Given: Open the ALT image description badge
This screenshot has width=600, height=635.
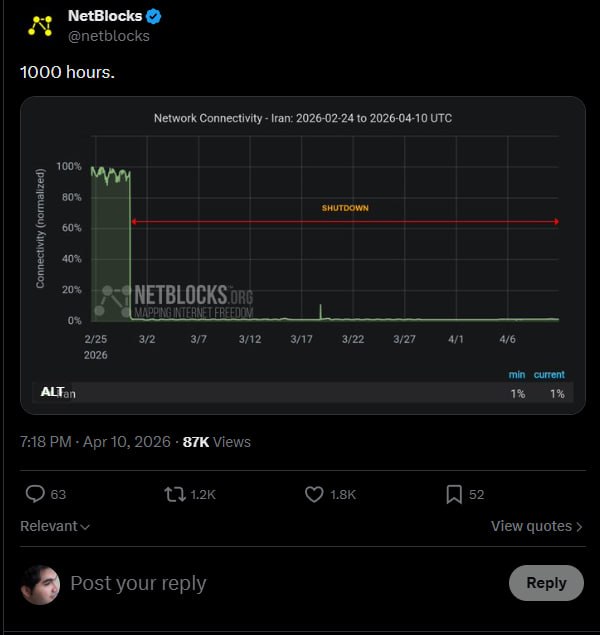Looking at the screenshot, I should (53, 392).
